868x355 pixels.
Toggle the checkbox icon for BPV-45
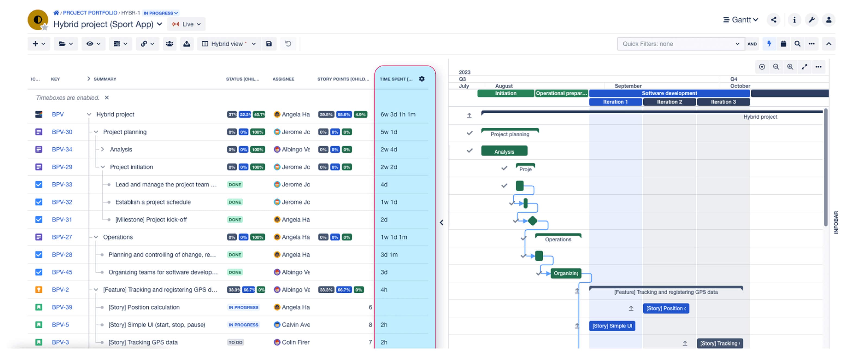point(39,272)
